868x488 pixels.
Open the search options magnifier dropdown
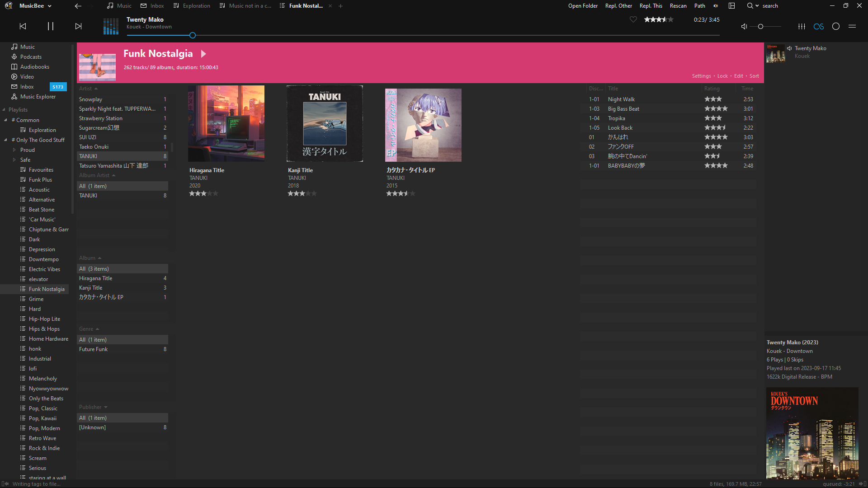coord(753,6)
